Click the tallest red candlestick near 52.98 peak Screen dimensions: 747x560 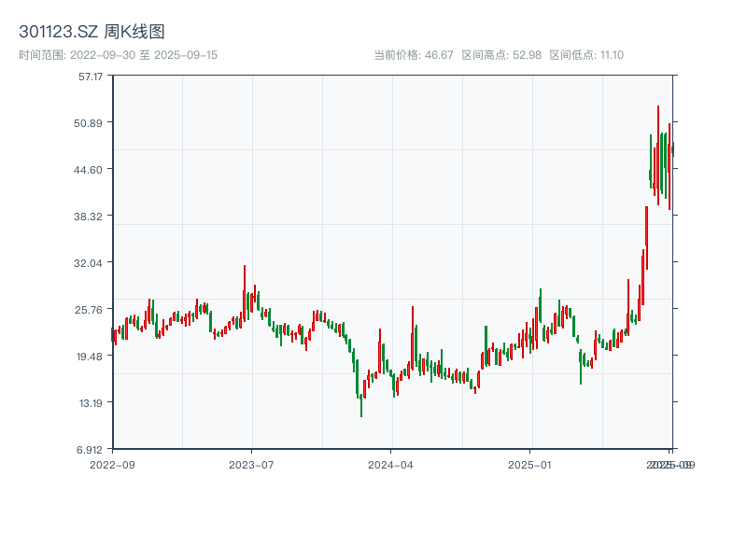(x=658, y=155)
